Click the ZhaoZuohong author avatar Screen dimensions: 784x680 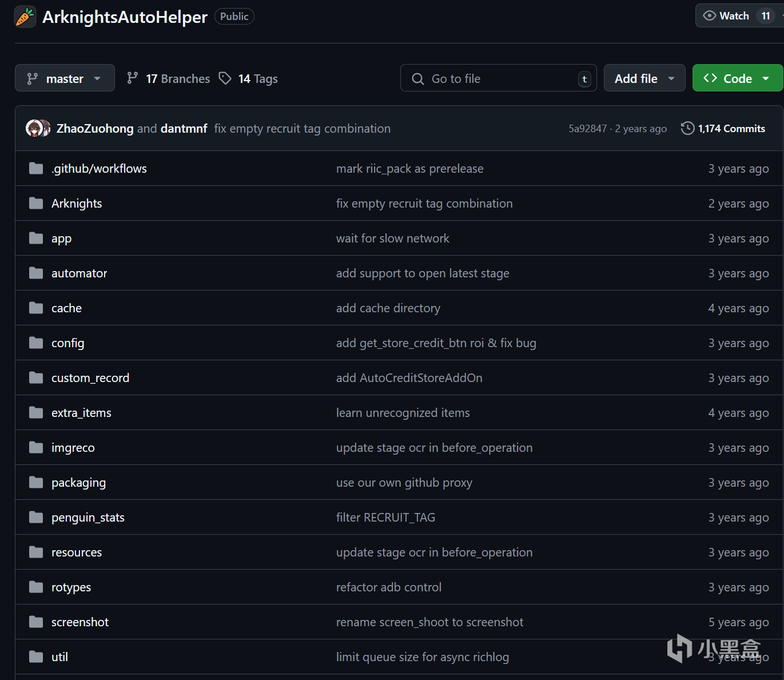[34, 128]
